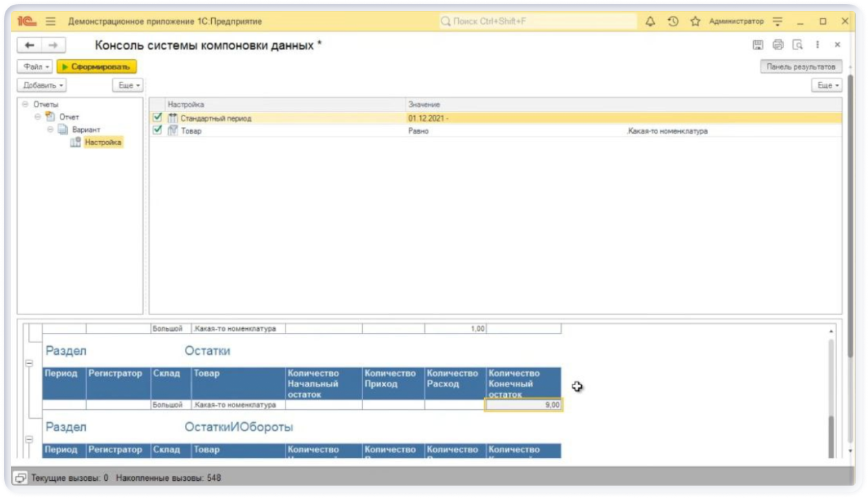Open the history clock icon

point(673,21)
